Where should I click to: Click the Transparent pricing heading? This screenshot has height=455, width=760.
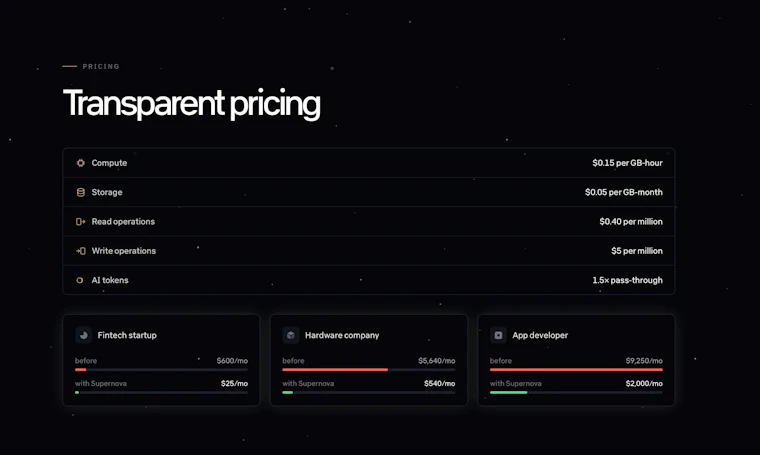[x=191, y=103]
